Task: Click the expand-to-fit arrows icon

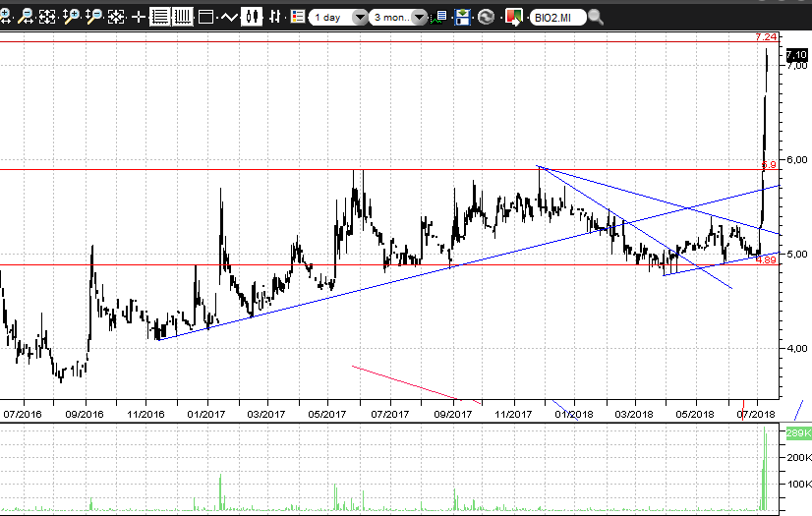Action: click(x=47, y=17)
